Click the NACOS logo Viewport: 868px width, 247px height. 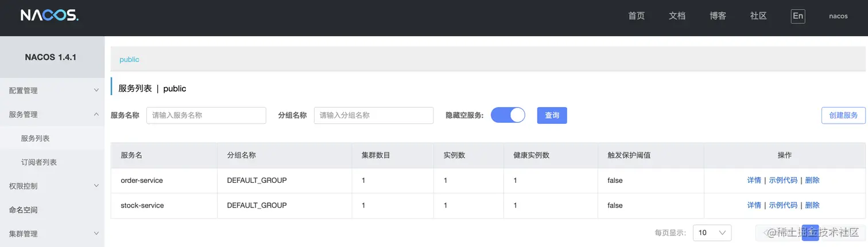pyautogui.click(x=49, y=16)
